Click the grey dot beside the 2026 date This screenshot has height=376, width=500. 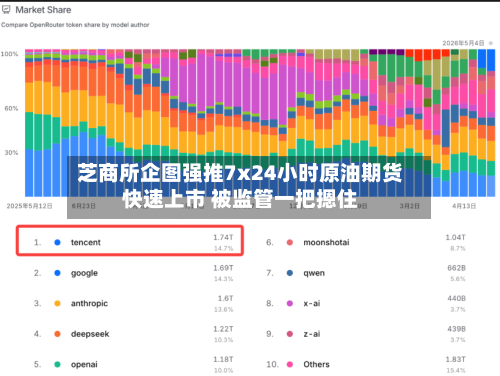pyautogui.click(x=491, y=43)
